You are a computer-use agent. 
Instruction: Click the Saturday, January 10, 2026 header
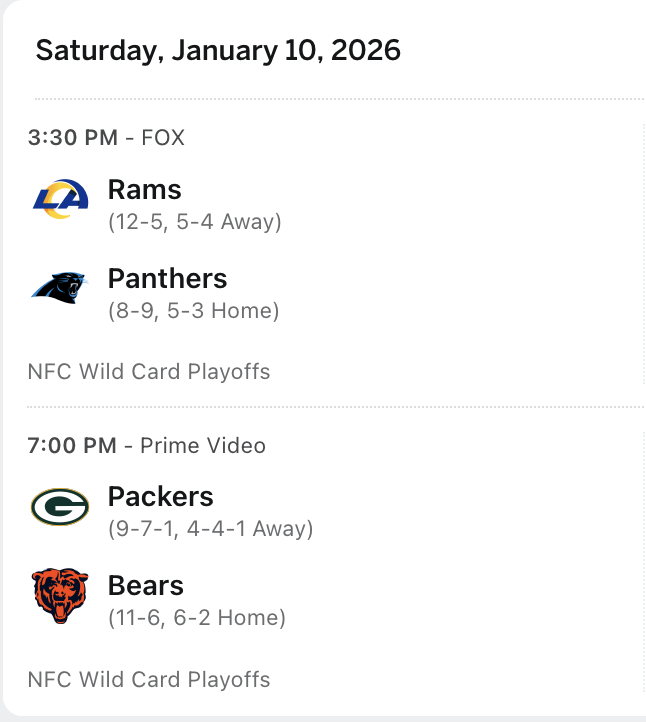218,50
